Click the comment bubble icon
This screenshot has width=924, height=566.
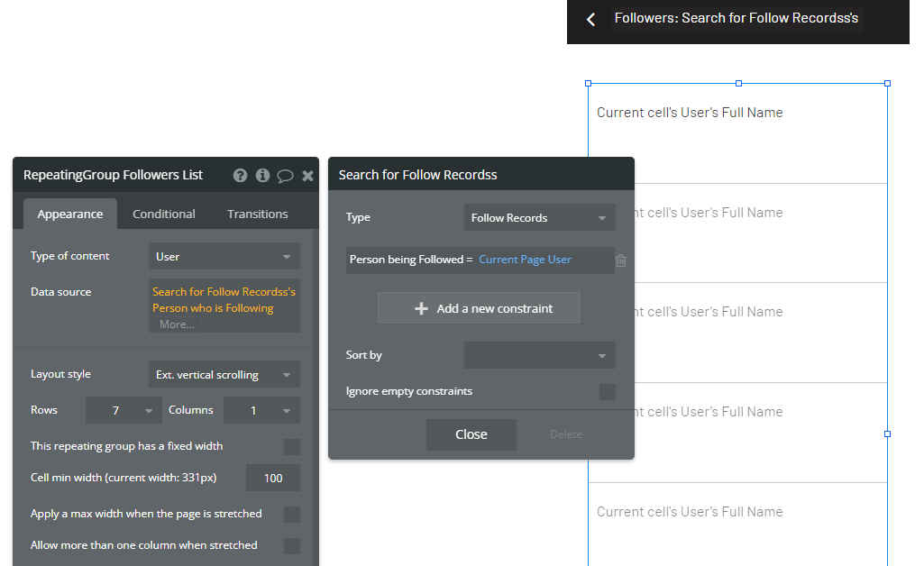[x=285, y=176]
